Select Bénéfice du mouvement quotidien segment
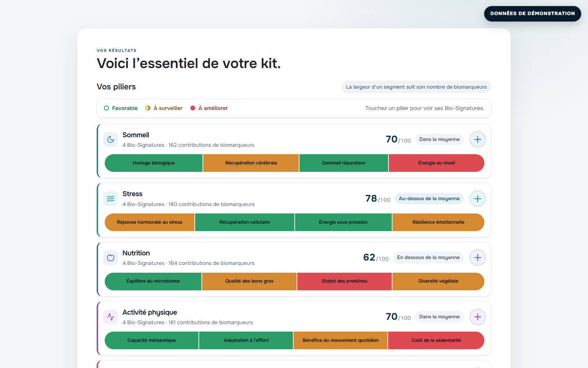This screenshot has width=588, height=368. (341, 340)
